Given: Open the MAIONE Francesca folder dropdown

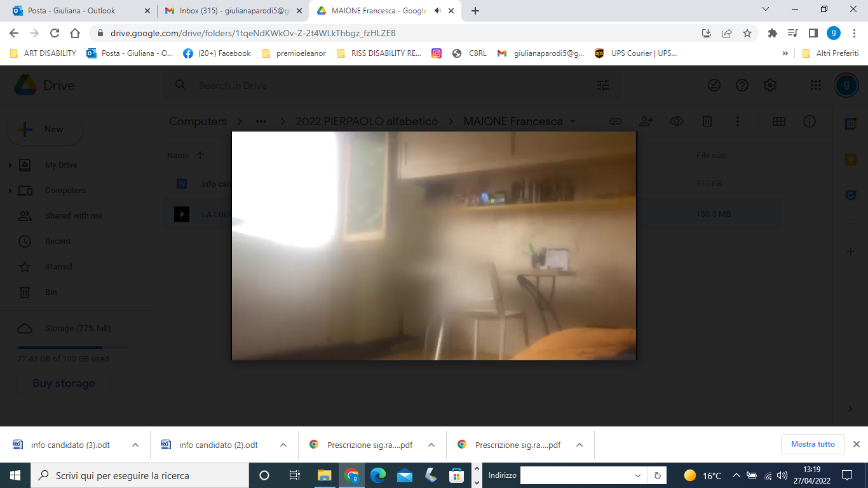Looking at the screenshot, I should pos(573,121).
